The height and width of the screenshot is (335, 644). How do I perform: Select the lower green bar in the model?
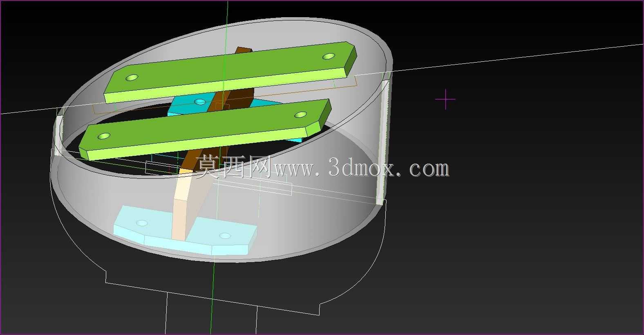click(x=204, y=130)
